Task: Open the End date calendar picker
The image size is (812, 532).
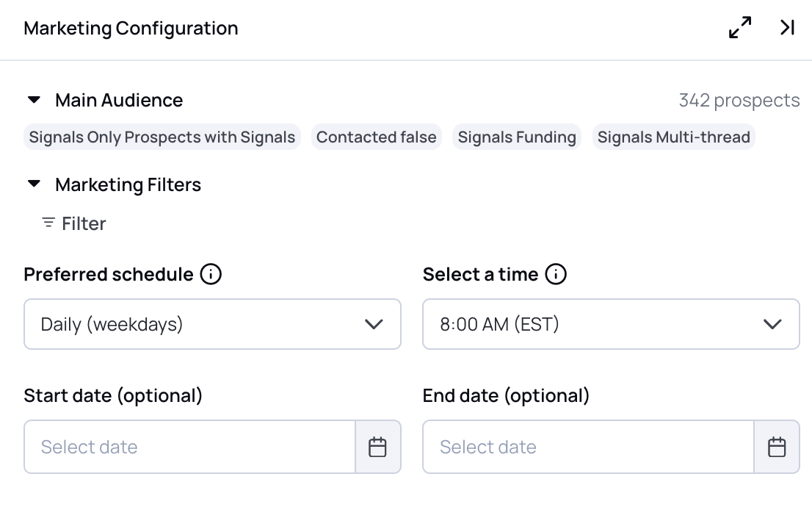Action: click(776, 447)
